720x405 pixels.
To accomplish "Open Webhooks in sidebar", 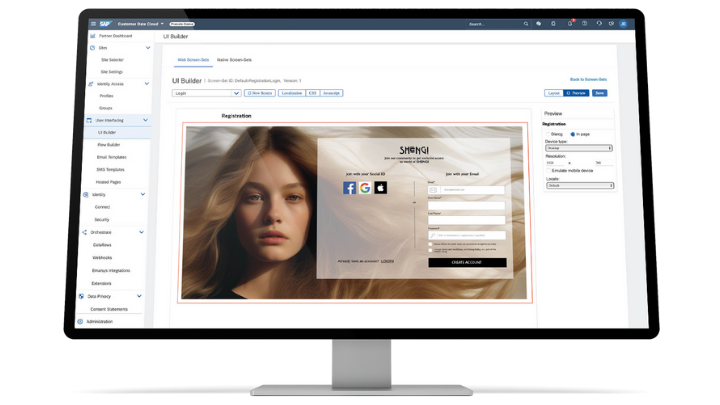I will pyautogui.click(x=102, y=258).
